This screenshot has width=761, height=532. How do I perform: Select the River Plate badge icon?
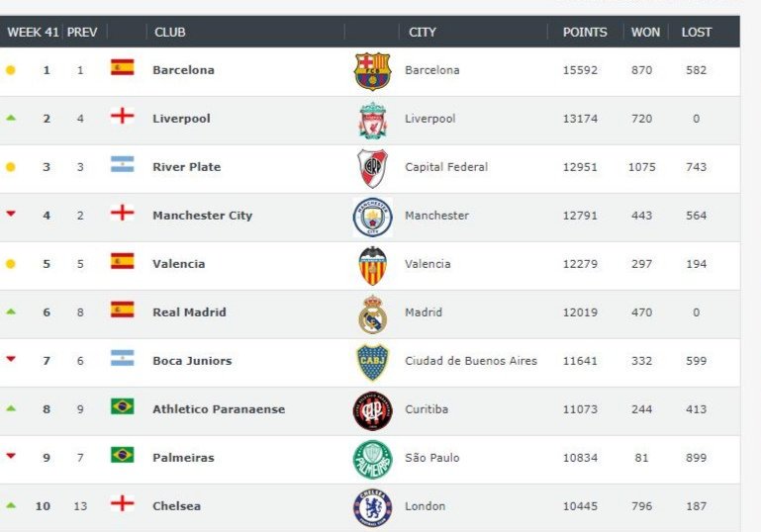click(372, 168)
